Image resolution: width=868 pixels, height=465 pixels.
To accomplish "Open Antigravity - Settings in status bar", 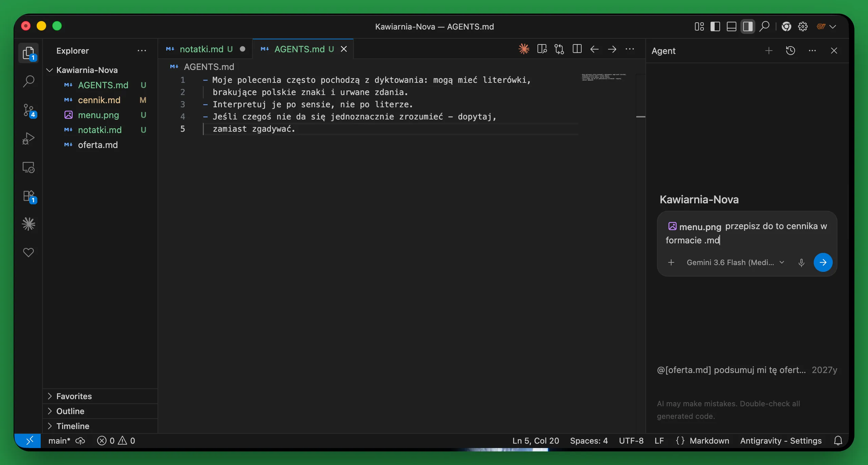I will click(x=781, y=441).
